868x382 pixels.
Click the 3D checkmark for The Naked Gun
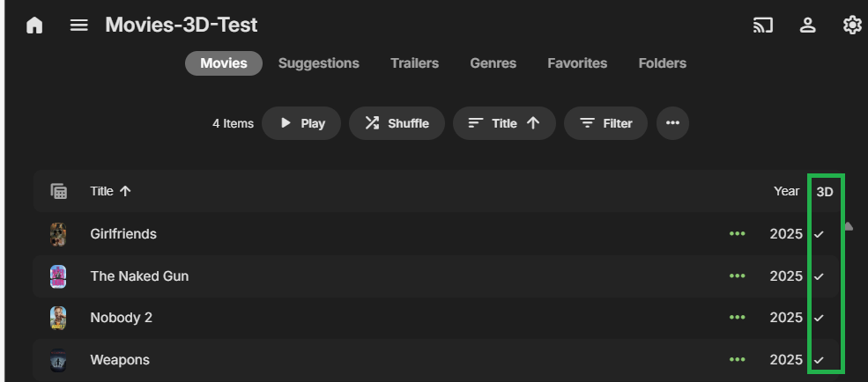tap(819, 276)
